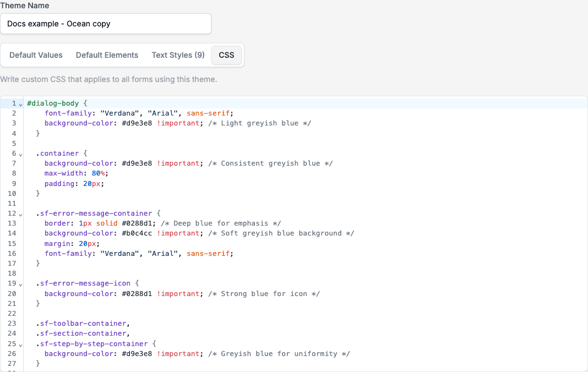Click the #0288d1 value on line 20
This screenshot has width=588, height=372.
(137, 294)
